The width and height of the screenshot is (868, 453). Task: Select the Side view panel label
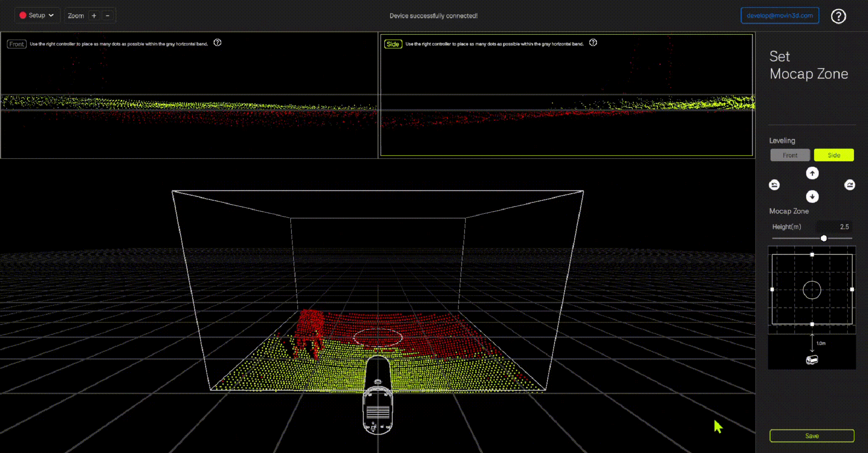tap(393, 44)
